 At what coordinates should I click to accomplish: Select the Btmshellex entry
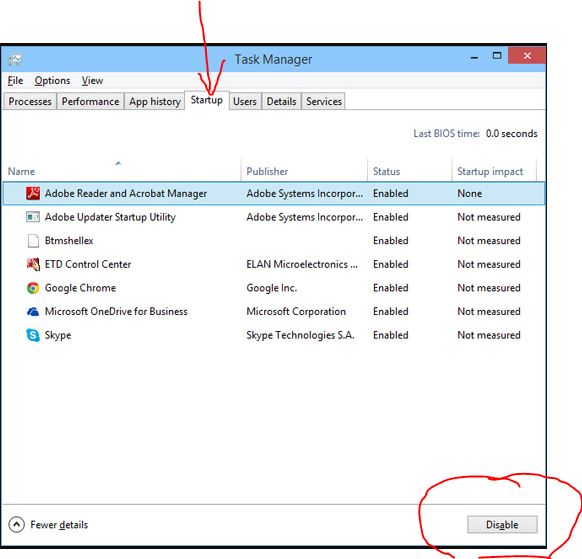pos(274,241)
